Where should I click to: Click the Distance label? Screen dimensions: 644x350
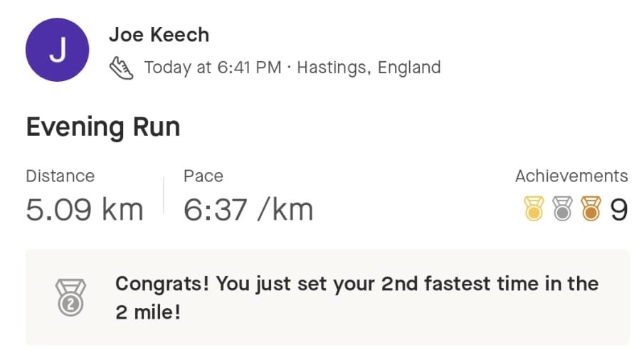click(60, 176)
